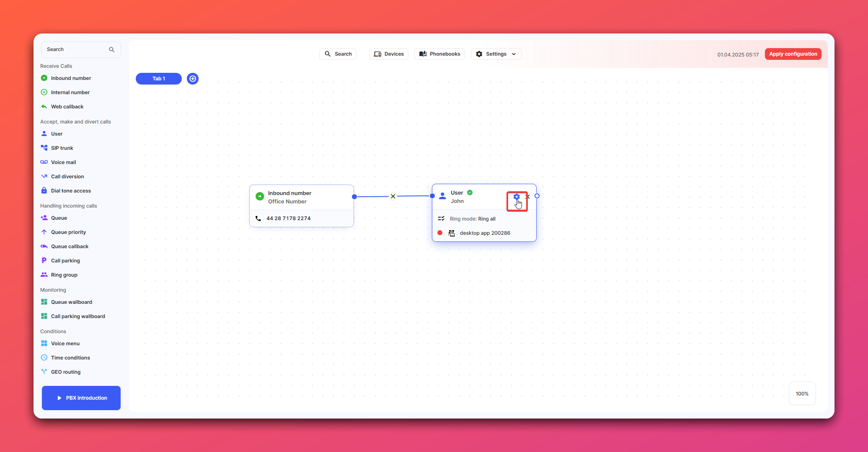Click the John user name label
This screenshot has height=452, width=868.
click(x=457, y=201)
